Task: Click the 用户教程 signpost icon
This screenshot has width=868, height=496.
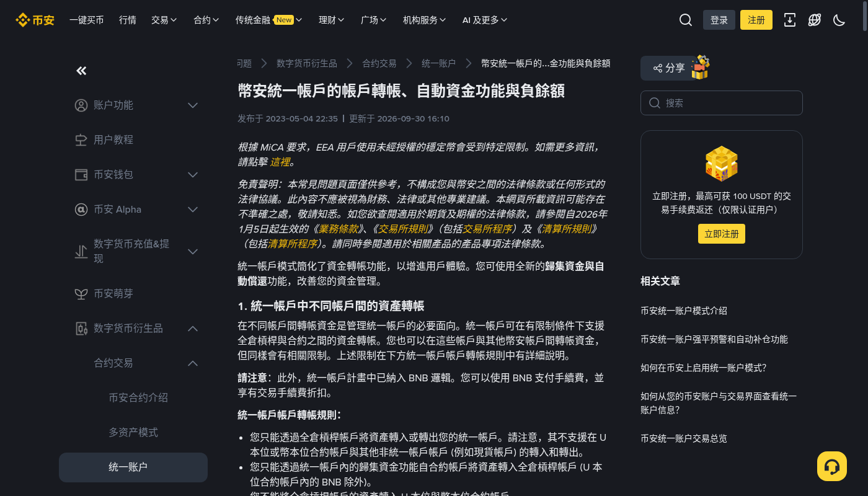Action: click(x=81, y=140)
